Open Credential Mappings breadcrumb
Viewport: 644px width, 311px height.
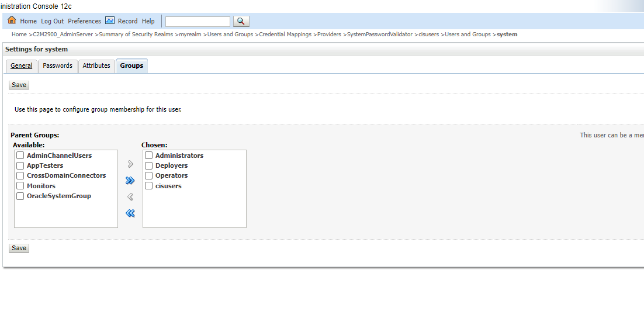coord(285,34)
